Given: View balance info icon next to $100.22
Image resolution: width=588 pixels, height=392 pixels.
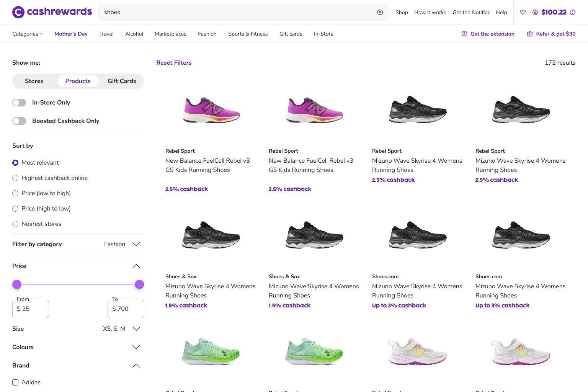Looking at the screenshot, I should tap(573, 12).
